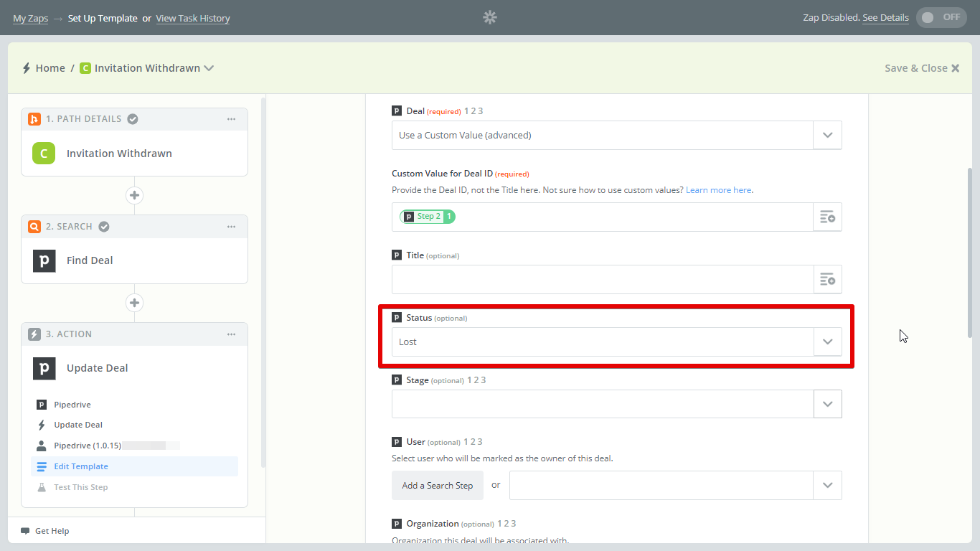Screen dimensions: 980x551
Task: Click checkmark next to Search step
Action: [104, 227]
